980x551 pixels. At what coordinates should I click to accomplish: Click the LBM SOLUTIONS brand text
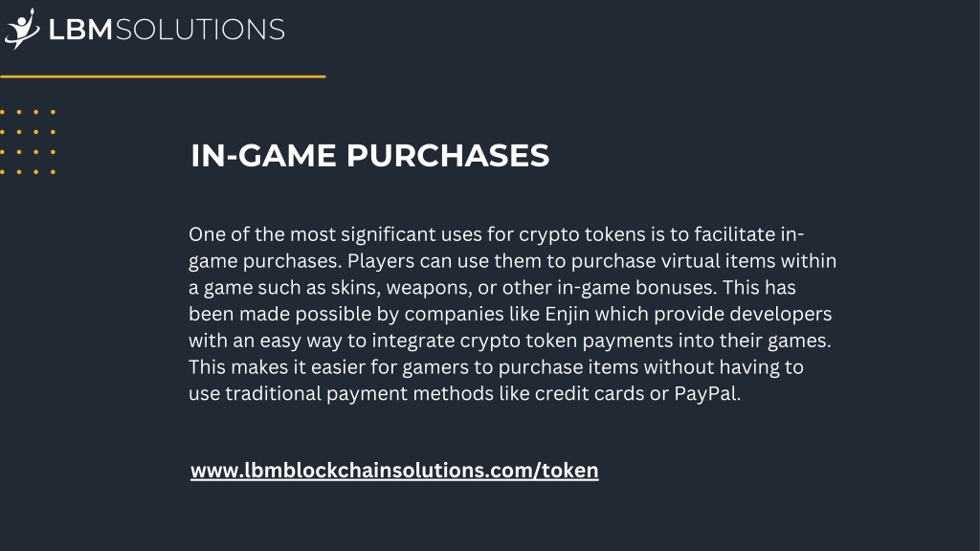167,30
